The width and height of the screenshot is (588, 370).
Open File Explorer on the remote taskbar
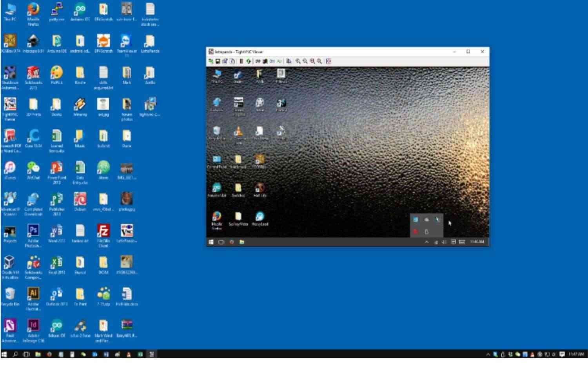point(242,242)
